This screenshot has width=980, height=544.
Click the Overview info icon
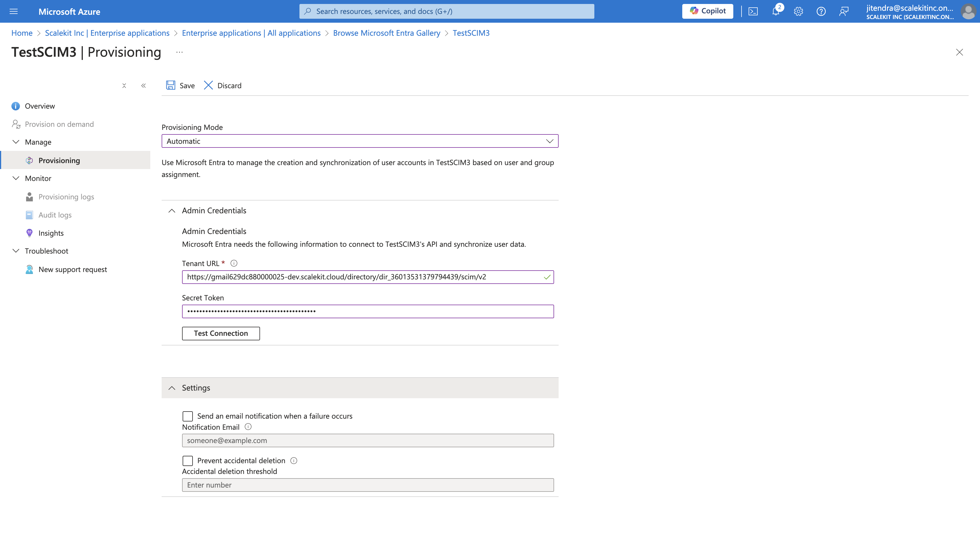(x=16, y=106)
